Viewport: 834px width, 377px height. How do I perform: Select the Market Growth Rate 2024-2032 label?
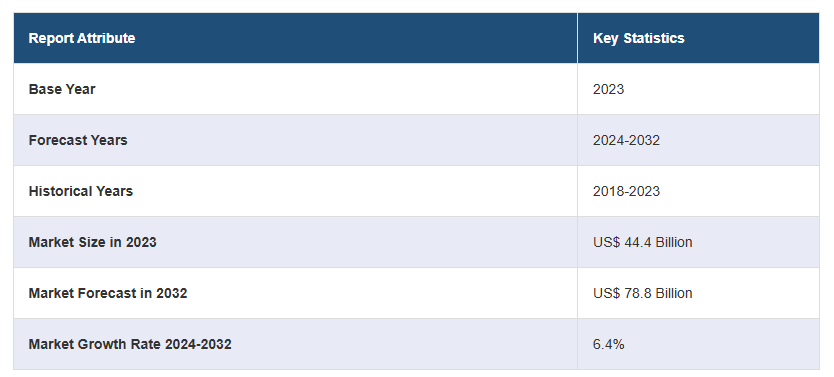point(130,344)
